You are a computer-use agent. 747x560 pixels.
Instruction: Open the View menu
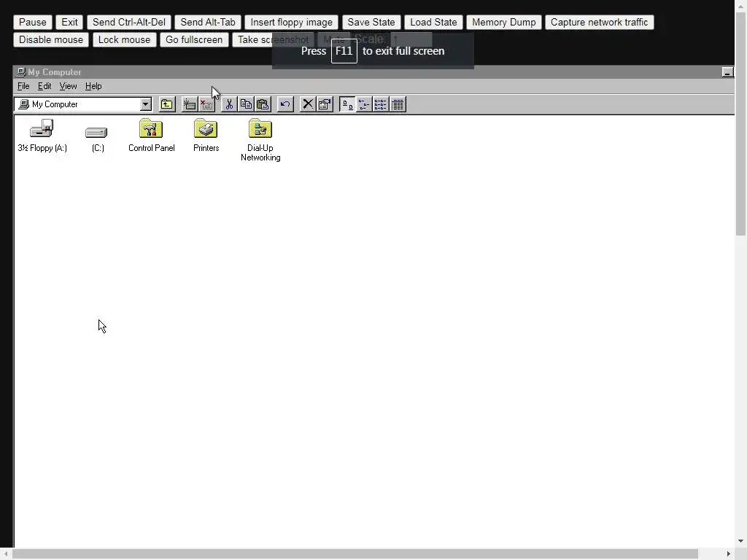pyautogui.click(x=68, y=86)
